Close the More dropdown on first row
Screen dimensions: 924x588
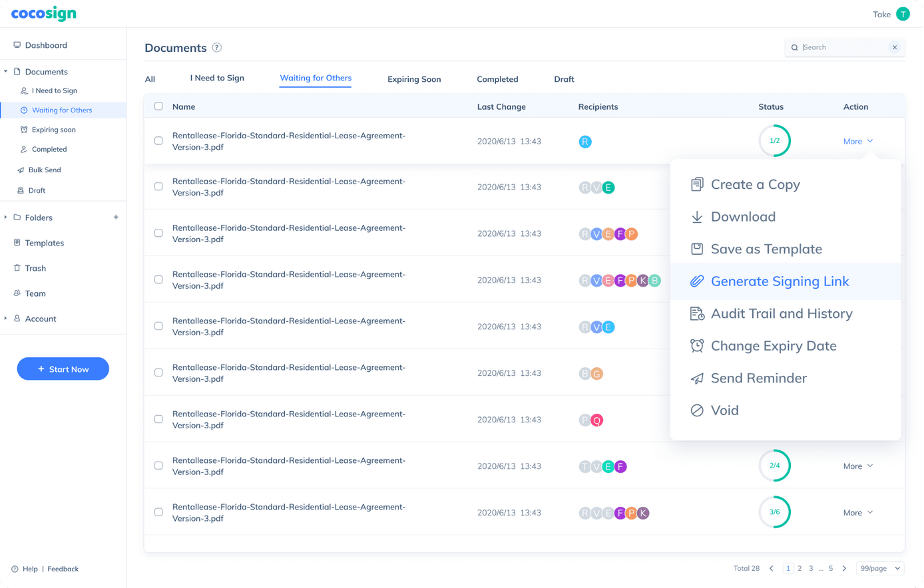click(x=858, y=141)
